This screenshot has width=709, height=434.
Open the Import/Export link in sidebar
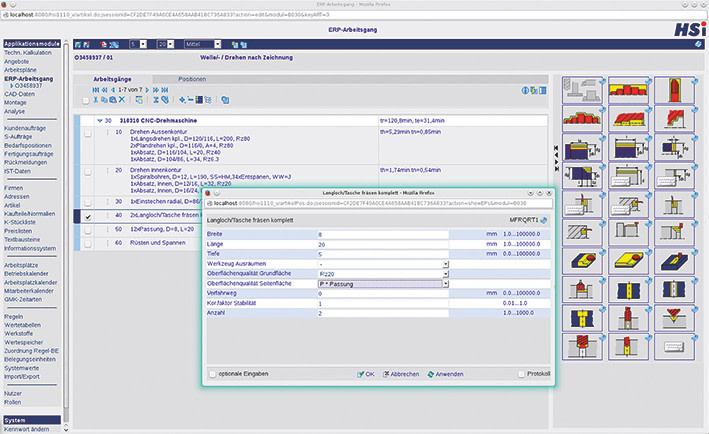22,377
